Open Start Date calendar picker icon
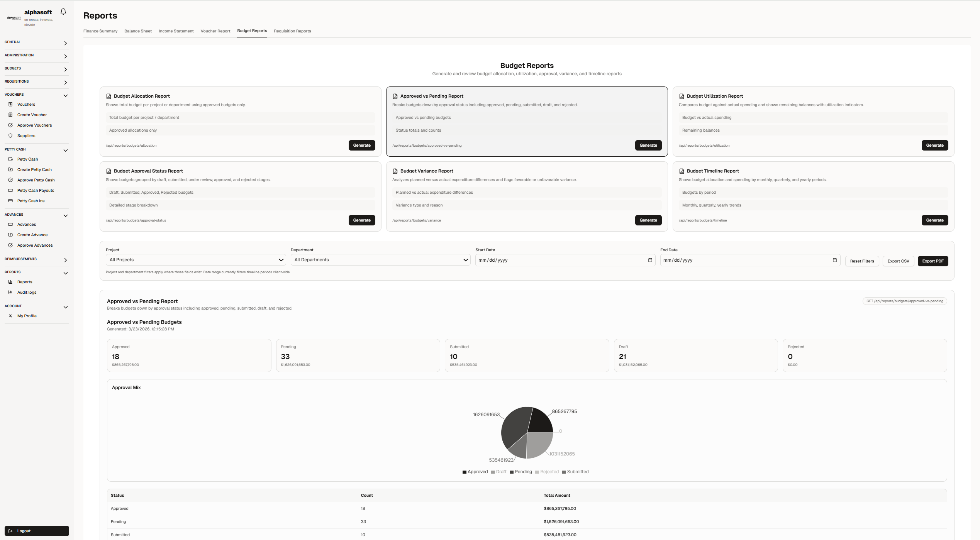Viewport: 980px width, 540px height. 650,260
